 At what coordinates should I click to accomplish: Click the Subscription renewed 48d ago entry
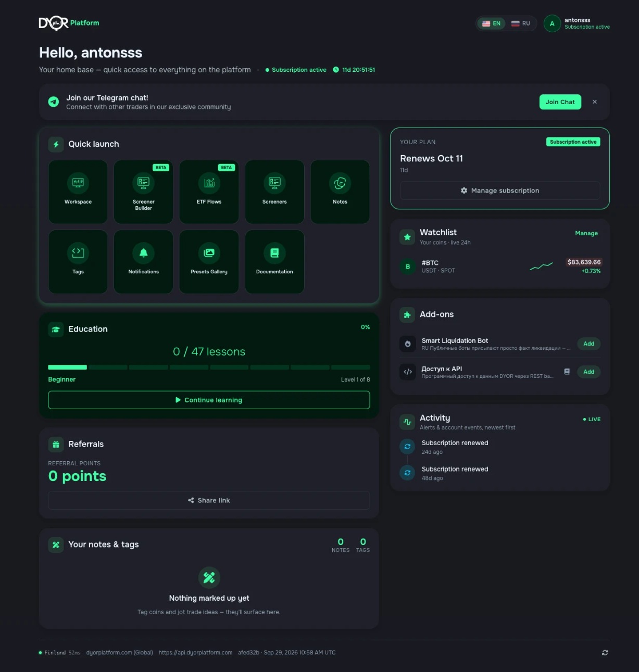click(500, 473)
